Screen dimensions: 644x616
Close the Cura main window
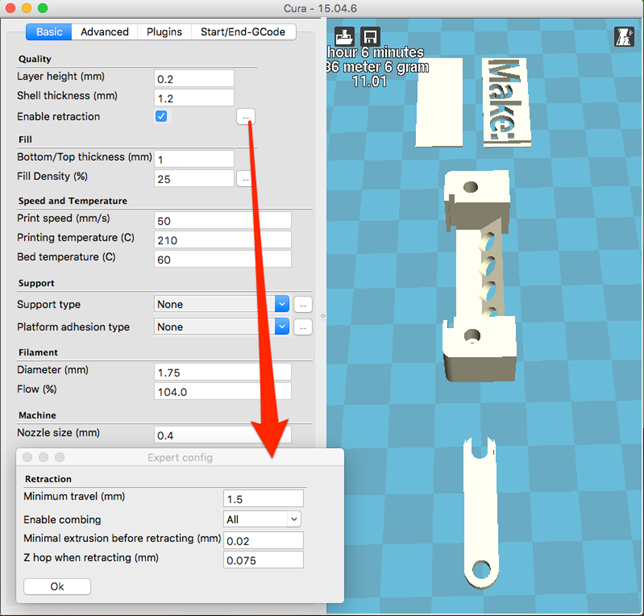point(10,8)
